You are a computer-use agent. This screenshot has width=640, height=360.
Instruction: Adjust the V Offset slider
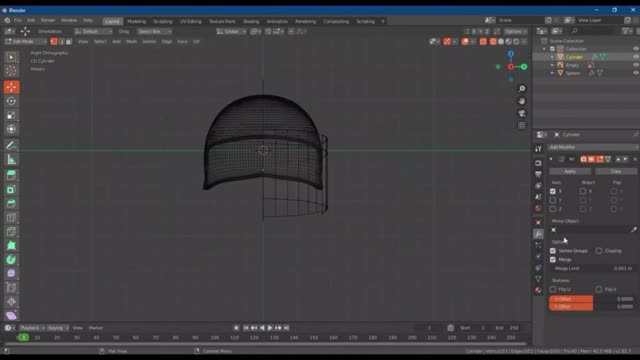click(592, 307)
